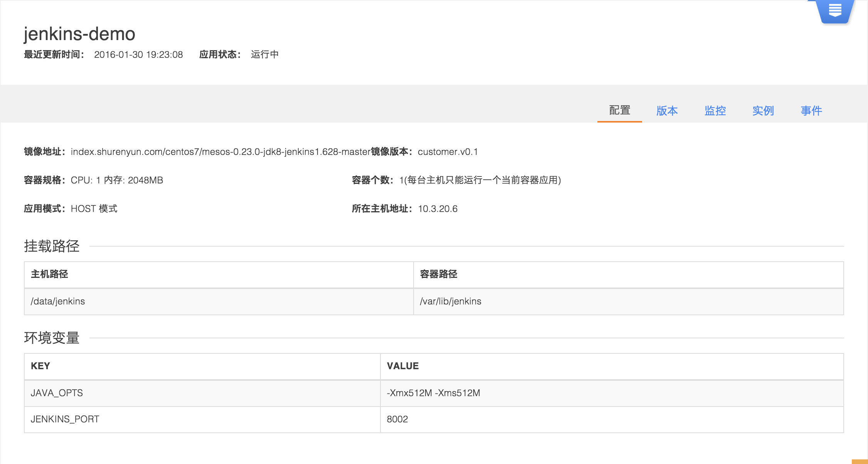Click the 环境变量 section heading
The image size is (868, 464).
[52, 338]
